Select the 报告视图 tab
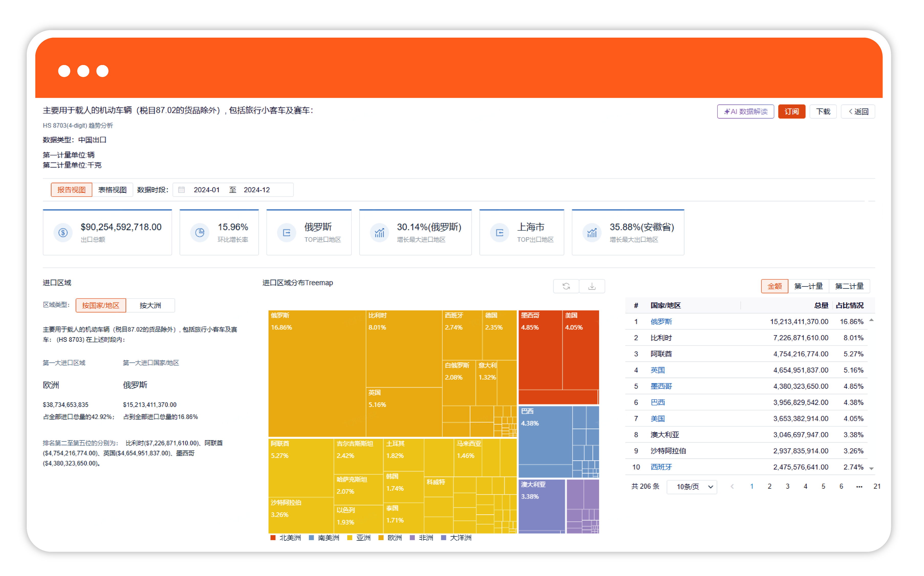The height and width of the screenshot is (576, 924). [71, 190]
